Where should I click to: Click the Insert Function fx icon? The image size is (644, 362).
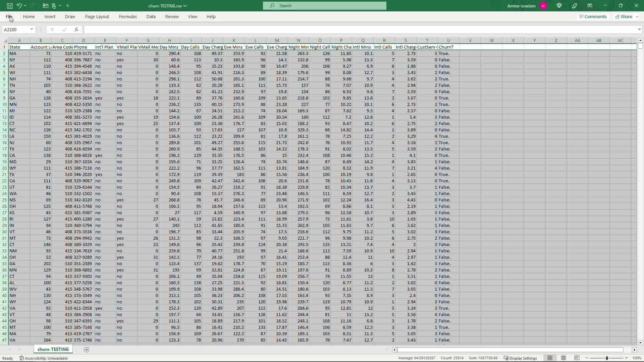76,29
